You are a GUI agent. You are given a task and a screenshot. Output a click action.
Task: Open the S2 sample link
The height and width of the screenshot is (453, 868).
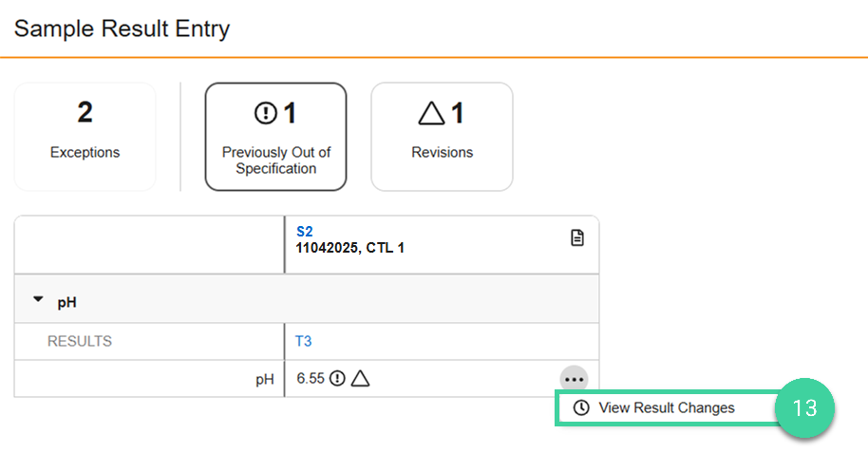coord(304,231)
